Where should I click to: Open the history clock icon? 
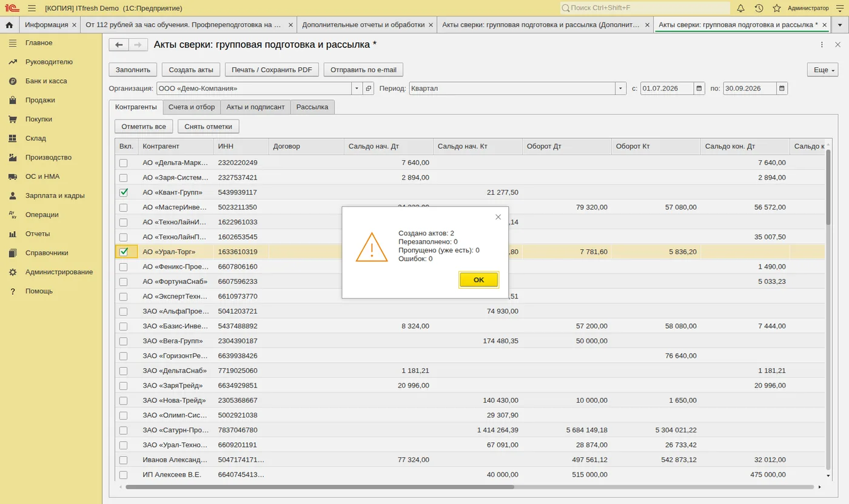point(759,8)
